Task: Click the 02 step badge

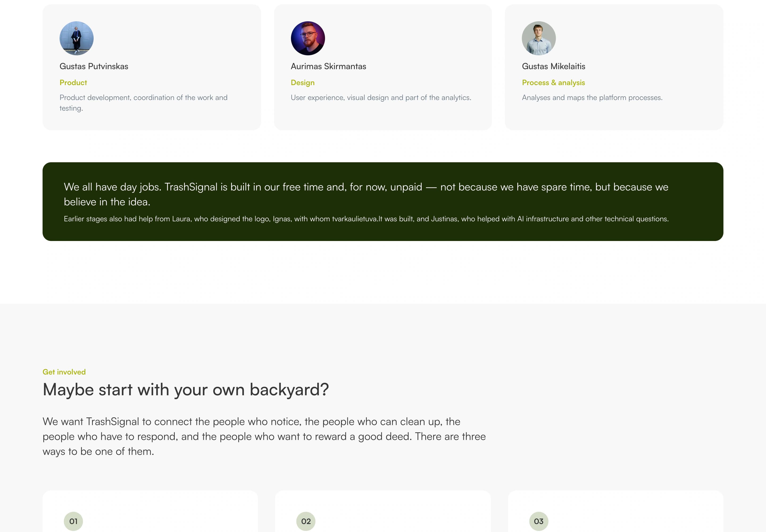Action: coord(306,521)
